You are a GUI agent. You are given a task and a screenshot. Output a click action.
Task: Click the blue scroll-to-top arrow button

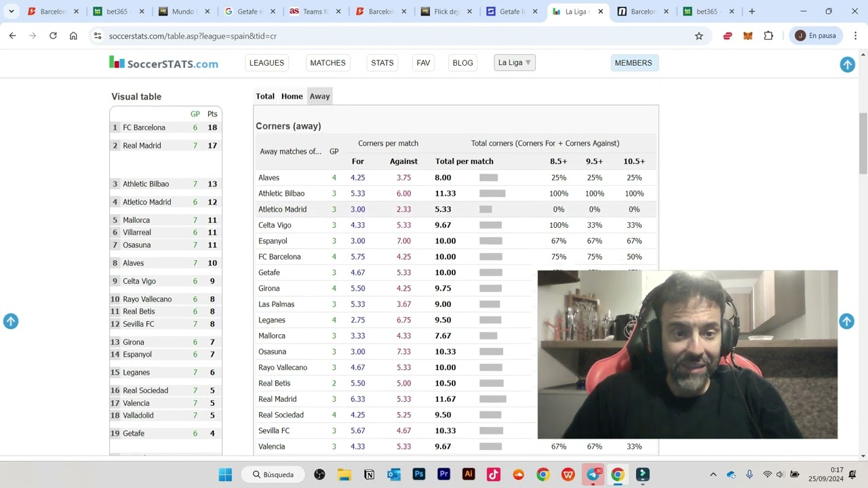pos(848,64)
